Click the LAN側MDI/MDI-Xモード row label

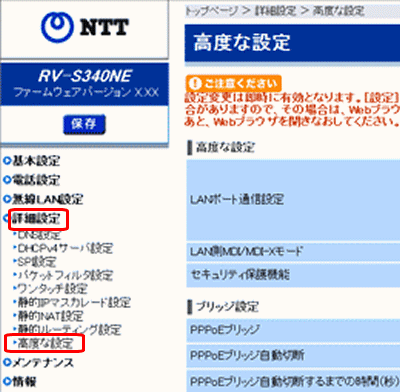click(x=246, y=251)
